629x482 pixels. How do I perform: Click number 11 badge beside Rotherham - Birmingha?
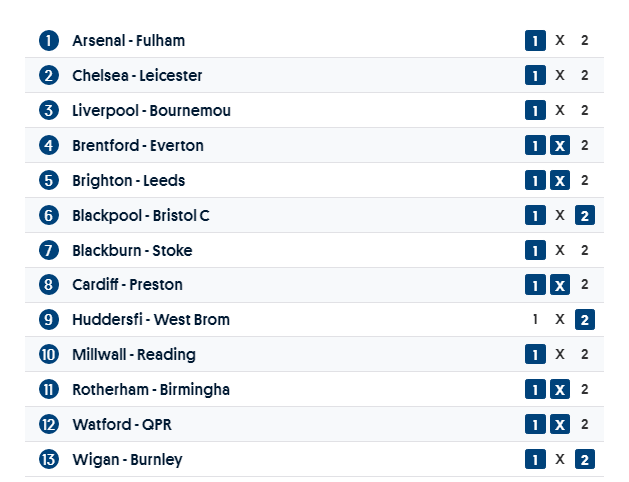tap(49, 390)
